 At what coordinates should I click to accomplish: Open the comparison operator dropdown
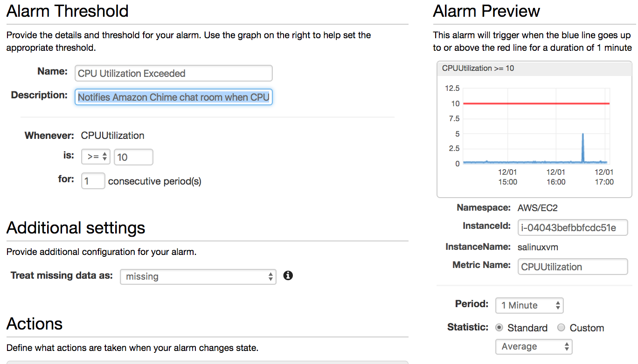point(96,157)
